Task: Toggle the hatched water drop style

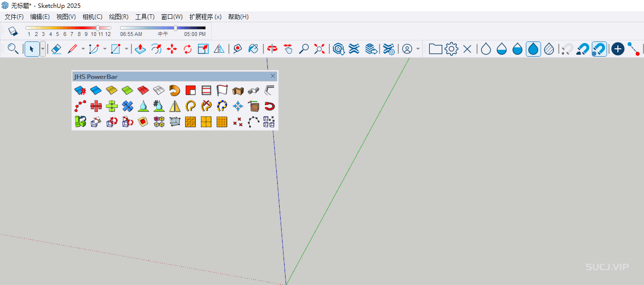Action: coord(549,49)
